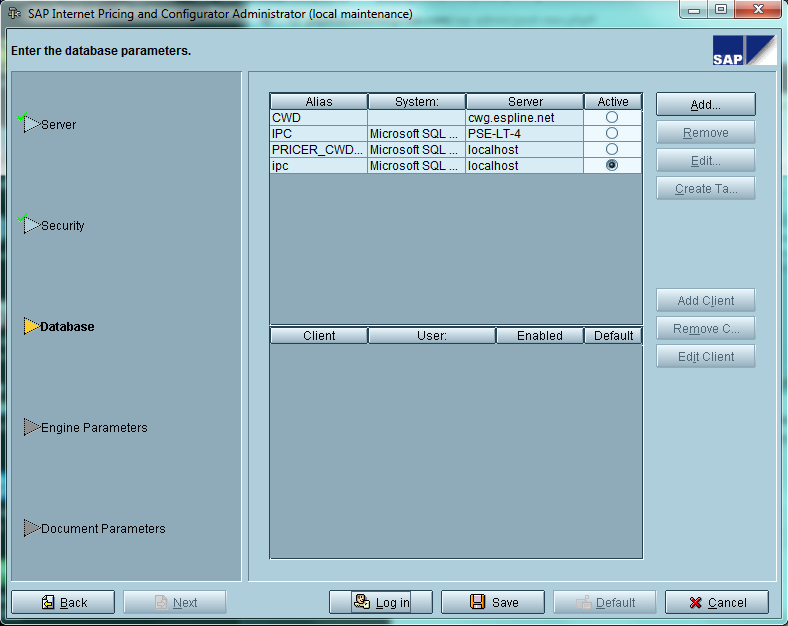Image resolution: width=788 pixels, height=626 pixels.
Task: Select the CWD alias cell
Action: tap(319, 118)
